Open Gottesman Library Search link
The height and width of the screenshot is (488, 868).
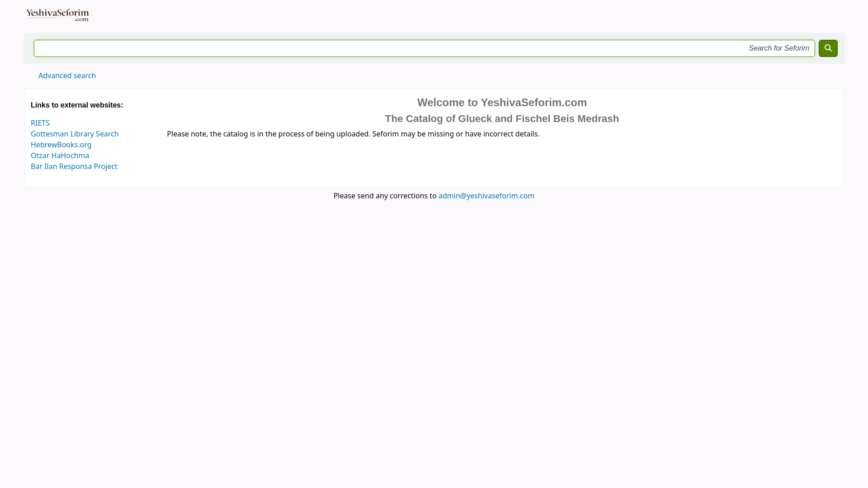pyautogui.click(x=75, y=134)
